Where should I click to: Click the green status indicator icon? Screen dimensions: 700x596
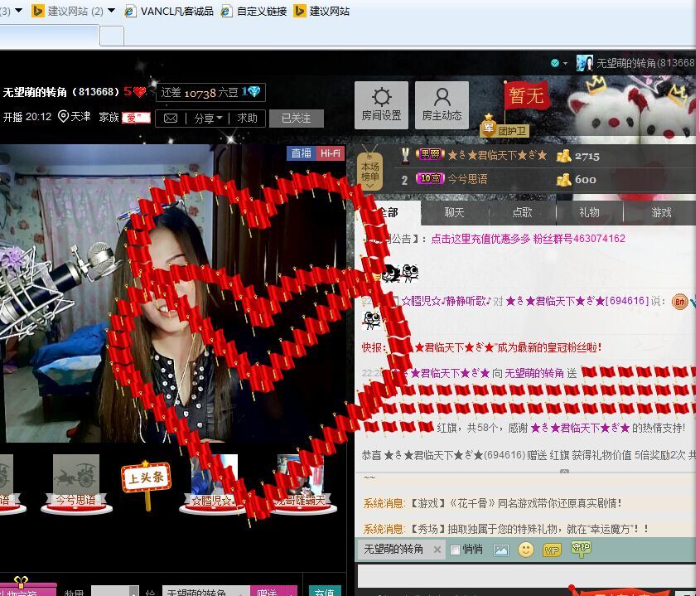555,63
